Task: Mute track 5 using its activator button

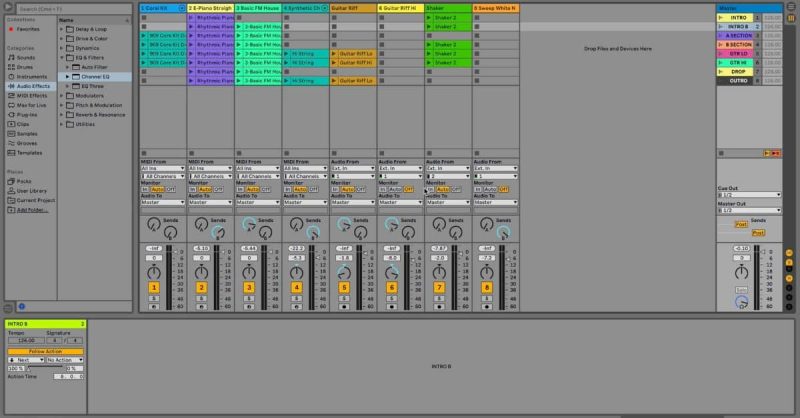Action: pos(344,287)
